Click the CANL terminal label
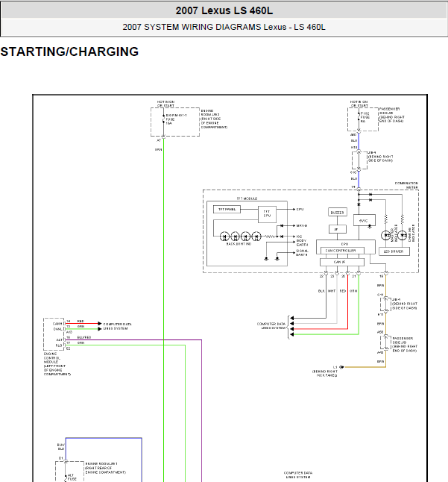Viewport: 448px width, 482px height. (x=57, y=329)
